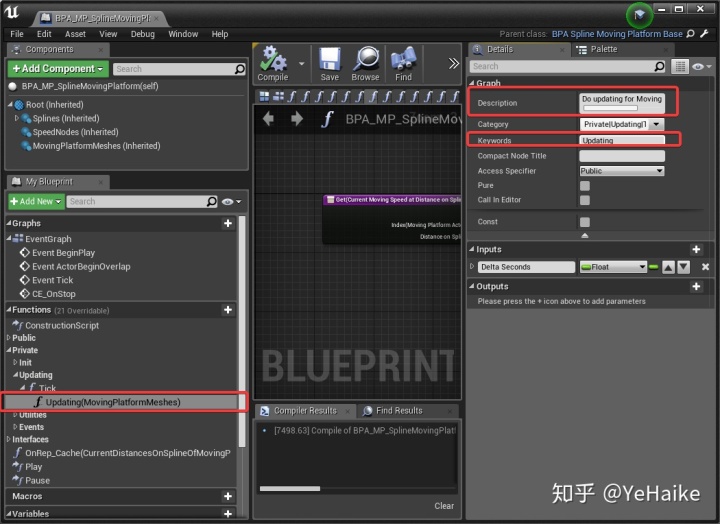
Task: Click compiler results horizontal scrollbar
Action: [x=290, y=489]
